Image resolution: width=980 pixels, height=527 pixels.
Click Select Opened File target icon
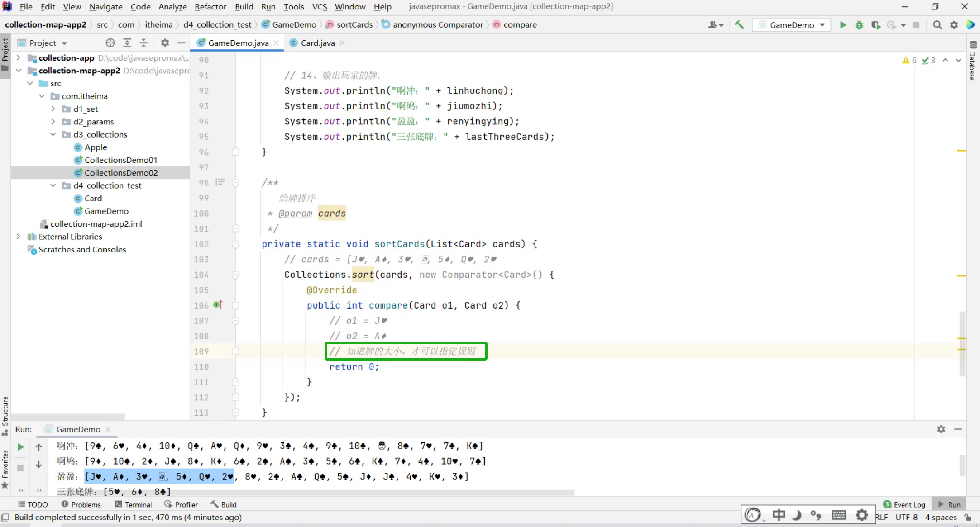coord(110,43)
